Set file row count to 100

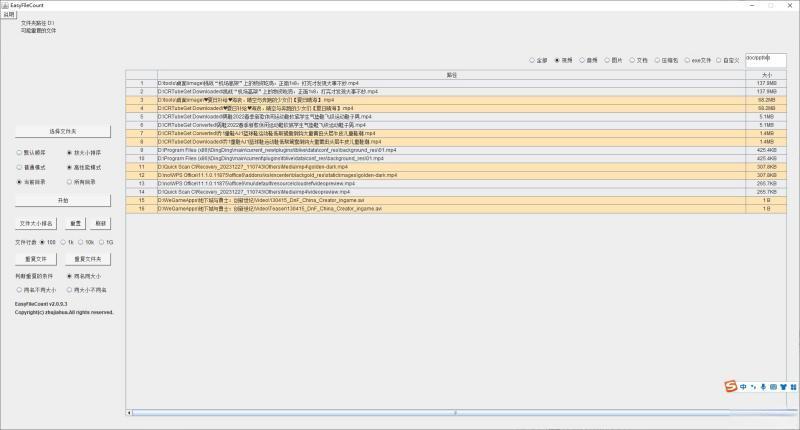coord(48,242)
